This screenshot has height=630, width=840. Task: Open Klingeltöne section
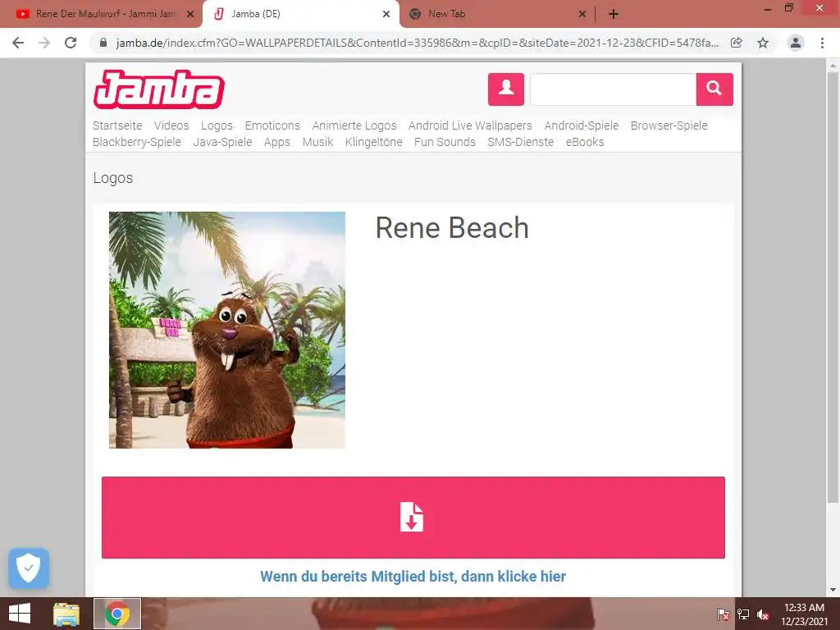(373, 142)
